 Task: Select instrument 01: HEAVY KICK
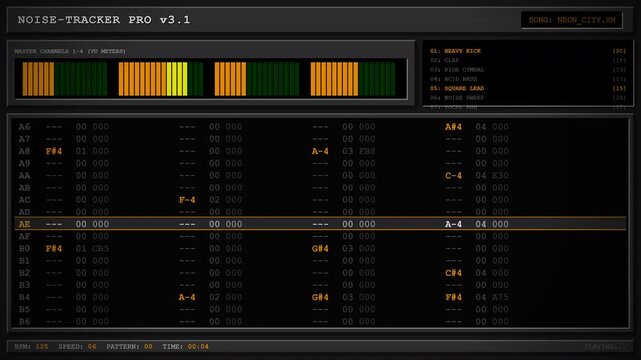coord(527,51)
